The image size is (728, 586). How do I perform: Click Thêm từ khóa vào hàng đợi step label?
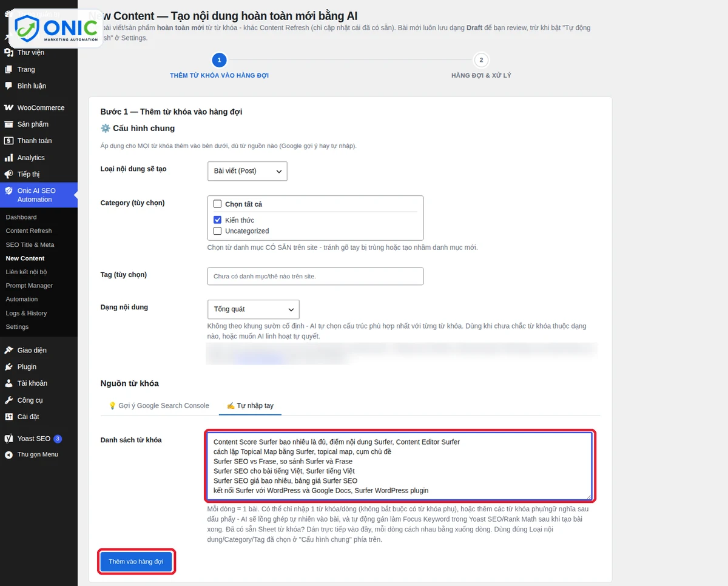coord(219,75)
